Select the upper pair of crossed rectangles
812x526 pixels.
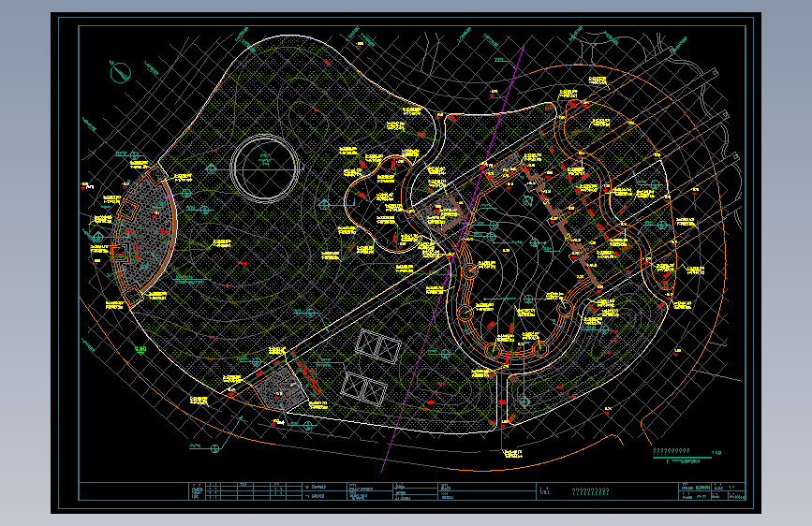378,347
